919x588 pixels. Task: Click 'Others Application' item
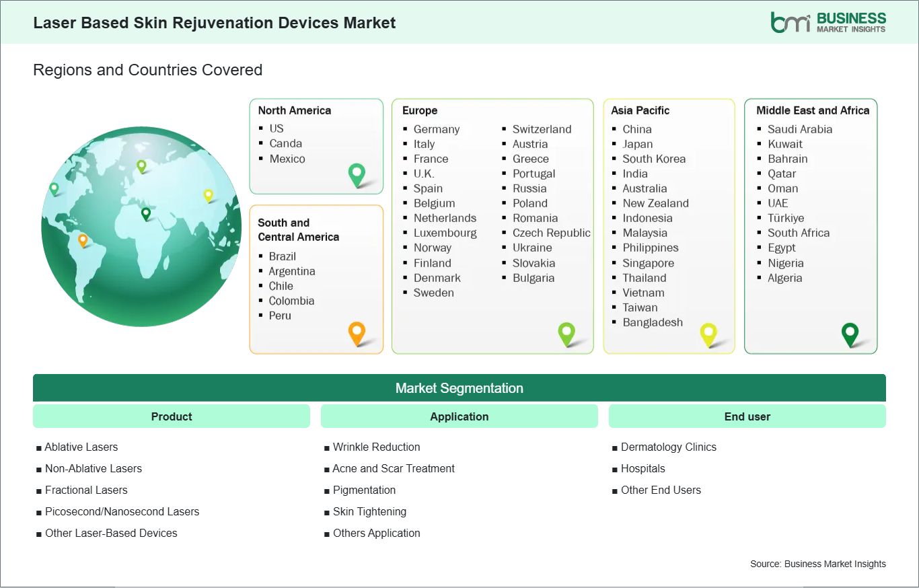pos(377,533)
